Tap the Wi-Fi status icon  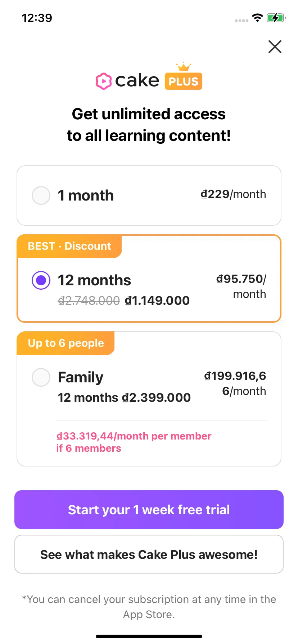[x=257, y=18]
